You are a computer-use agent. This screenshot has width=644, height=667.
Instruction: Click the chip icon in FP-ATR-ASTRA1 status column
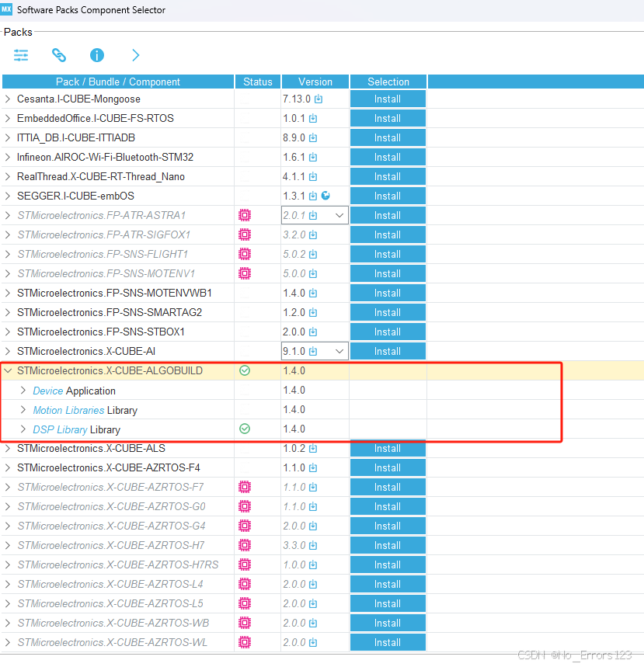pos(244,215)
